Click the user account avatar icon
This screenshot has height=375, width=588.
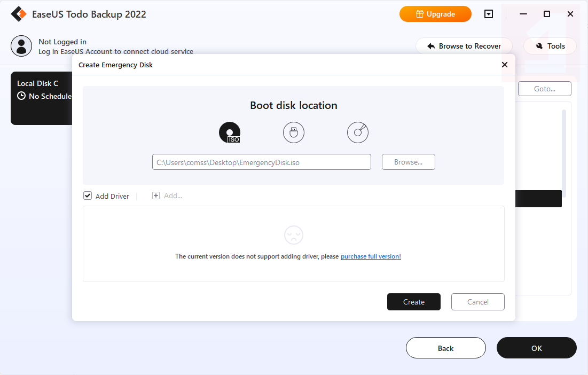click(21, 46)
